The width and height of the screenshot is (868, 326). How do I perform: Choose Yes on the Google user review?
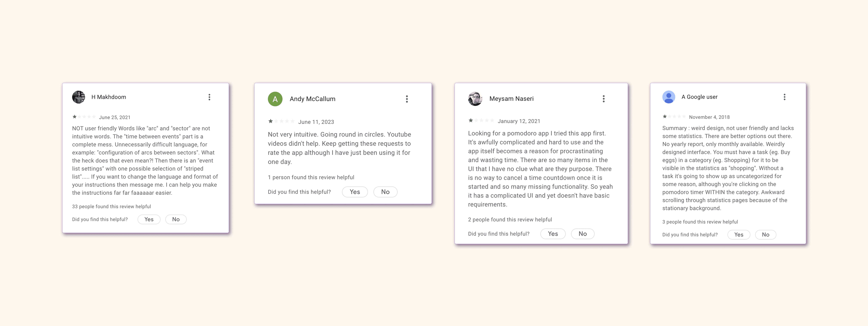tap(739, 235)
